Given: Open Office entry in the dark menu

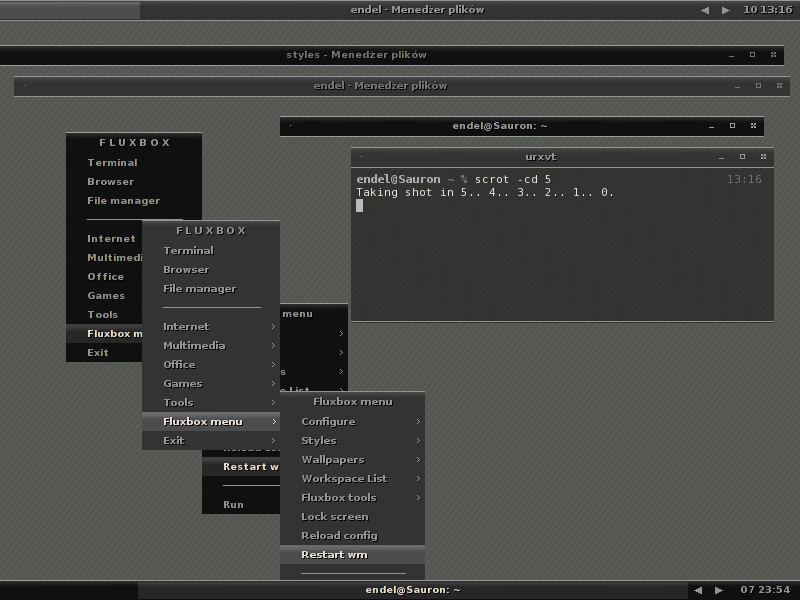Looking at the screenshot, I should coord(106,277).
